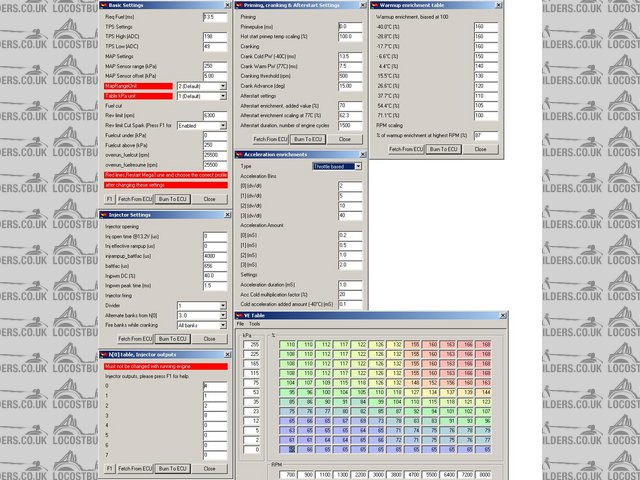Viewport: 640px width, 480px height.
Task: Click the MAP Sensor offset (kPa) field
Action: tap(215, 76)
